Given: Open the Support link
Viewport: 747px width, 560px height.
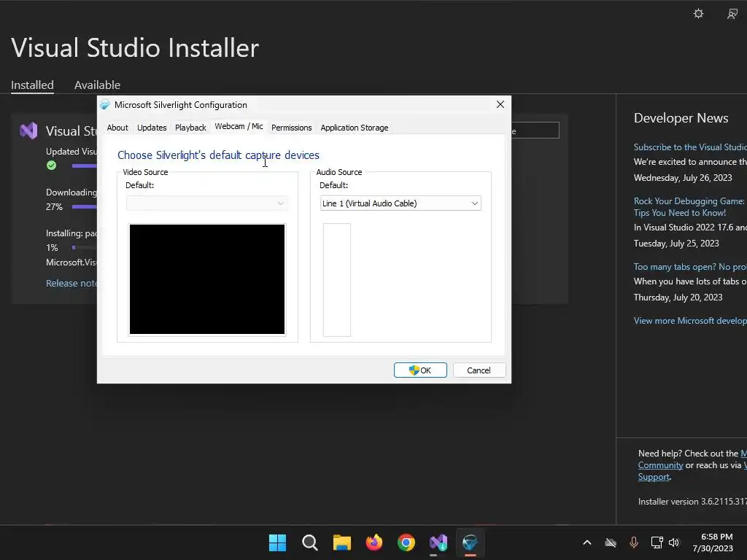Looking at the screenshot, I should (654, 477).
